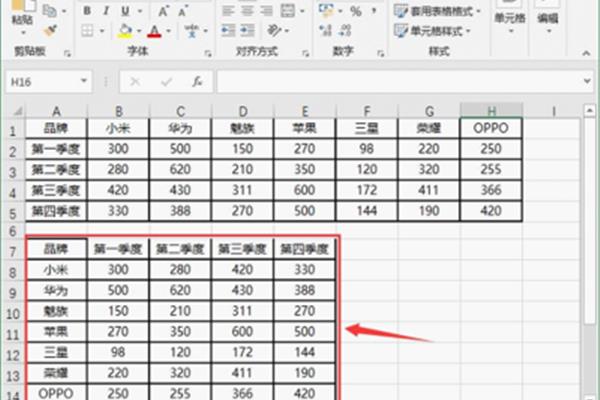The height and width of the screenshot is (400, 600).
Task: Align text to the left
Action: pyautogui.click(x=228, y=11)
